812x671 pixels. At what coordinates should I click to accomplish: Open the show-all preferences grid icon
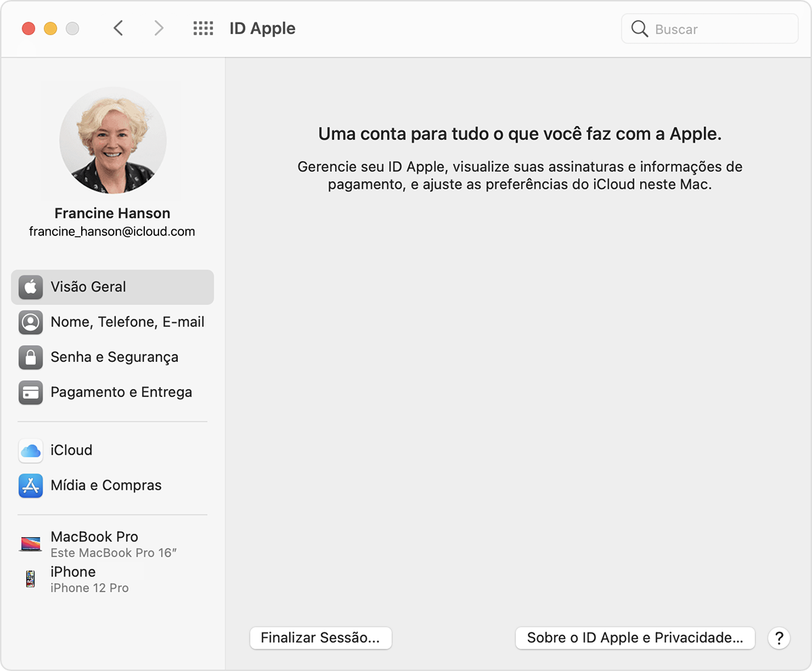tap(203, 28)
